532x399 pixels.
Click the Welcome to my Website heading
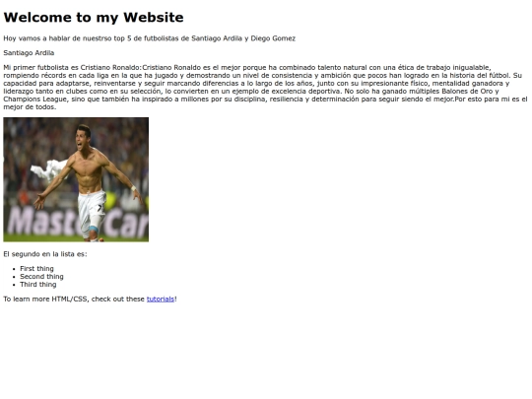tap(94, 18)
